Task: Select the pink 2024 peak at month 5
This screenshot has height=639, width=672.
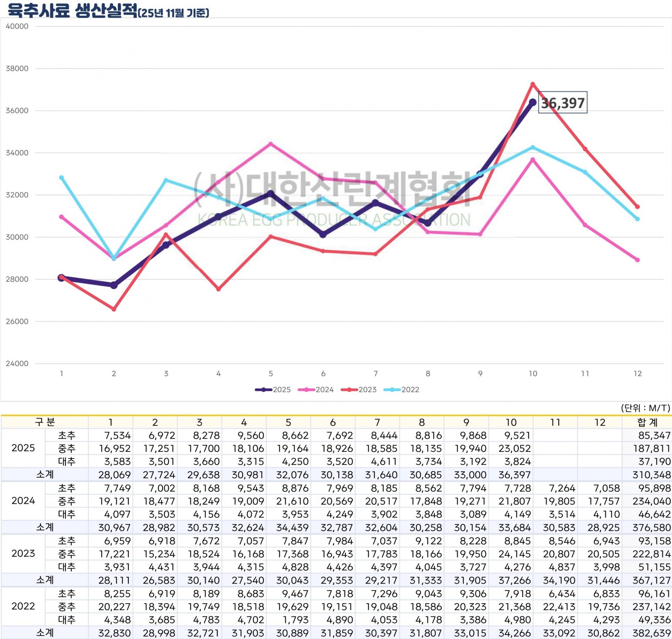Action: point(271,144)
